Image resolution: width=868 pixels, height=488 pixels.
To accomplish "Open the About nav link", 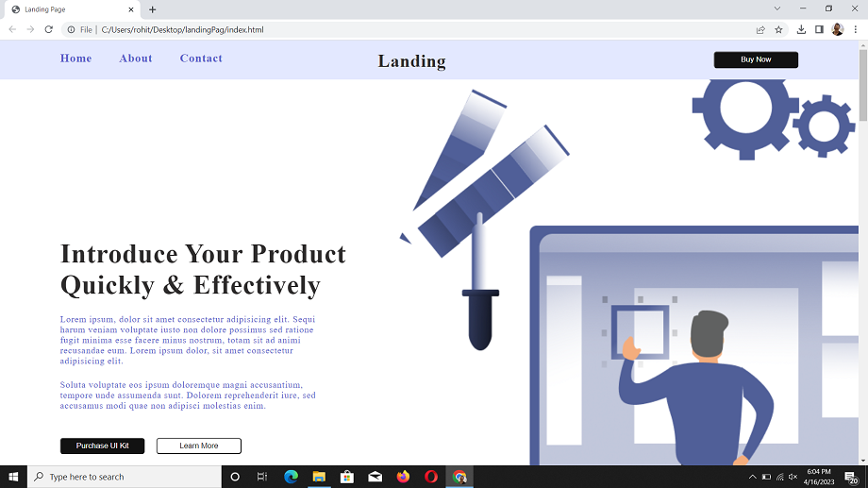I will coord(136,59).
